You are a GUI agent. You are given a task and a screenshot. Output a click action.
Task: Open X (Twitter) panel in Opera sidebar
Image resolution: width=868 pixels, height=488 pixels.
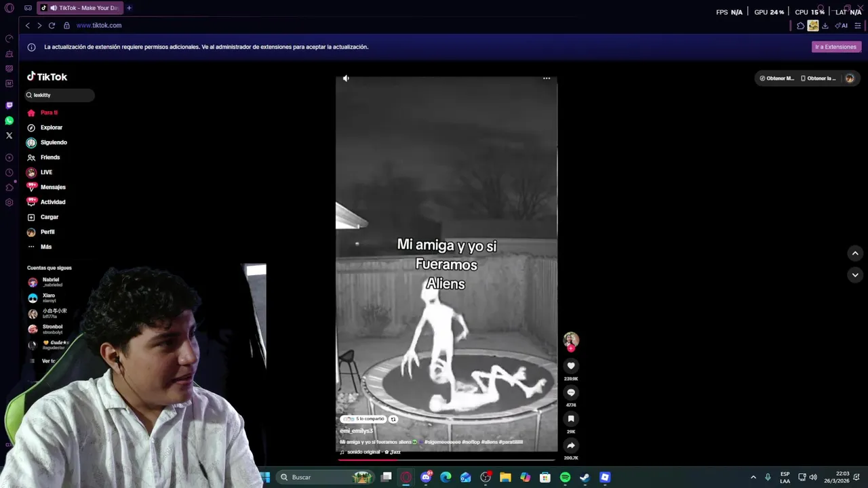9,136
